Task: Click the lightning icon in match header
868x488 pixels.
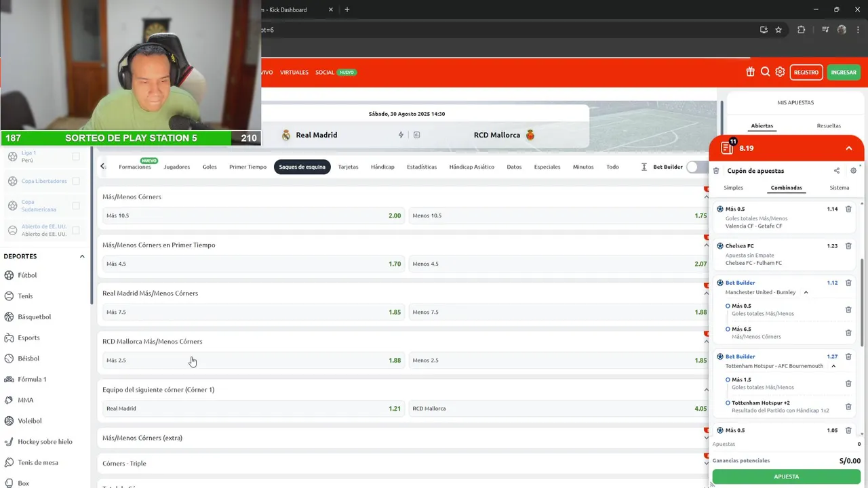Action: point(401,135)
